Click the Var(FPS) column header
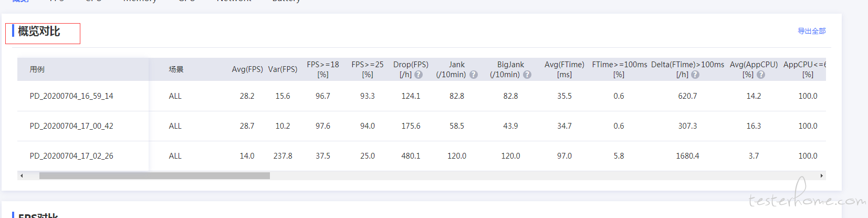This screenshot has height=218, width=868. pyautogui.click(x=283, y=69)
